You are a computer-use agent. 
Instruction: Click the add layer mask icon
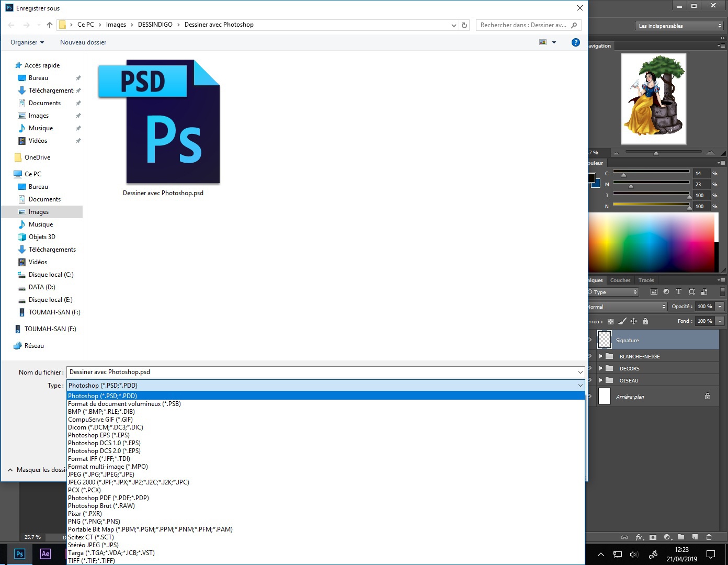[653, 537]
